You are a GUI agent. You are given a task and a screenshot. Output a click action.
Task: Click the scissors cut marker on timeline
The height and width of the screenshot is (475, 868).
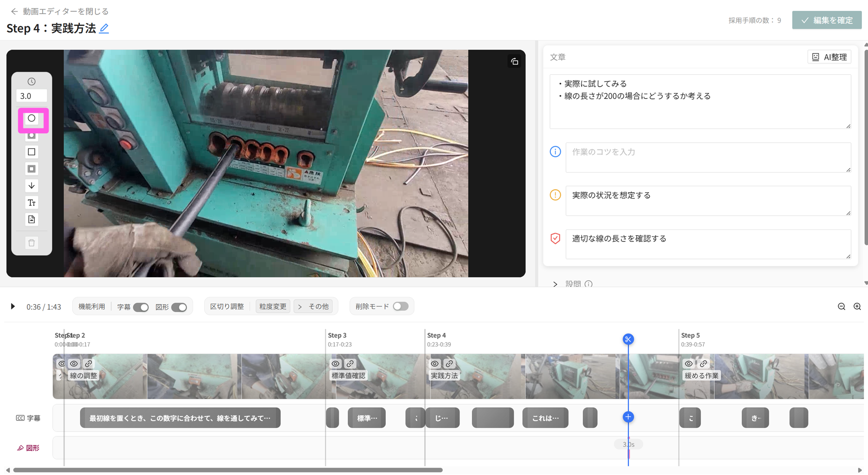[628, 339]
